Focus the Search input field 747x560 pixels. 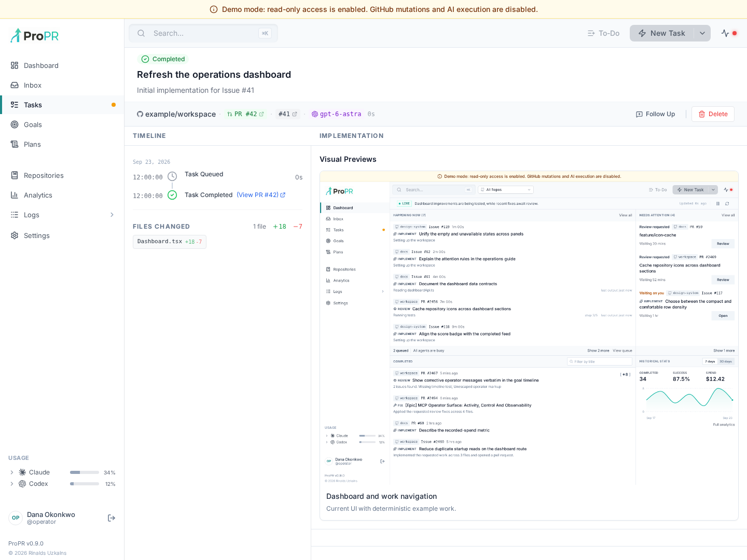pos(203,33)
